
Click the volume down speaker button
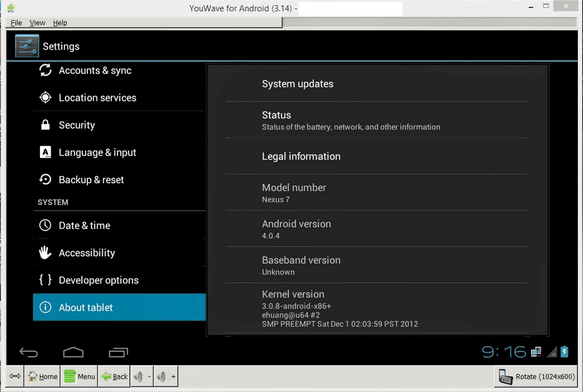click(x=141, y=377)
